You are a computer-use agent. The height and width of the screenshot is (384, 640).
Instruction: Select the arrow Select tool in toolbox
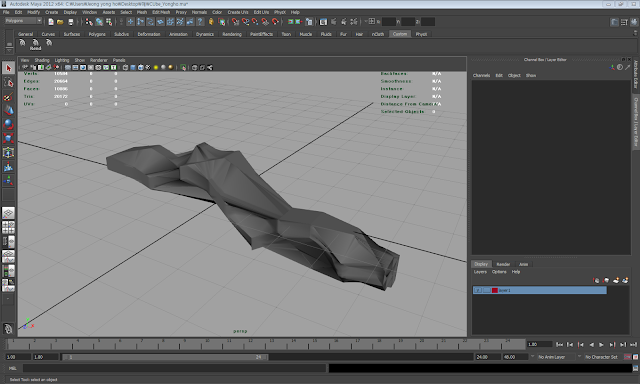[x=8, y=68]
